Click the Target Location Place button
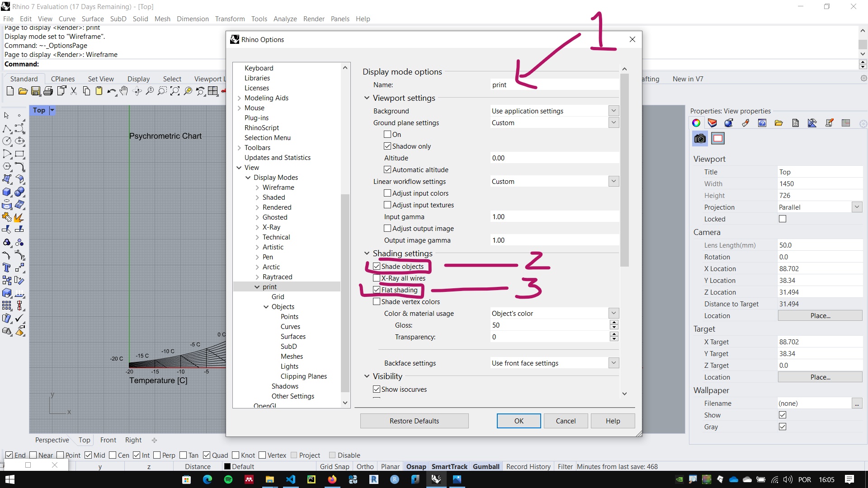868x488 pixels. pos(820,377)
